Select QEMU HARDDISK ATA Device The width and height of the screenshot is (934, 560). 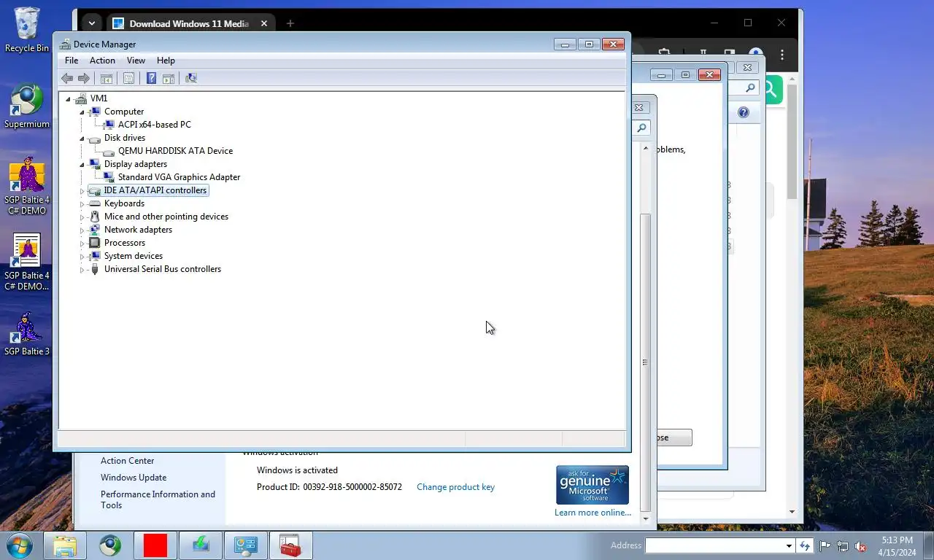point(175,151)
